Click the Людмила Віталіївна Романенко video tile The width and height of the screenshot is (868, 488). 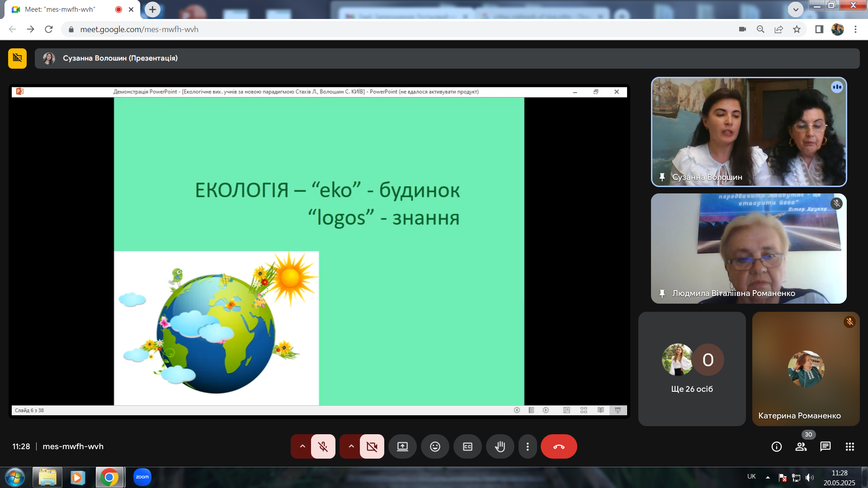coord(748,249)
